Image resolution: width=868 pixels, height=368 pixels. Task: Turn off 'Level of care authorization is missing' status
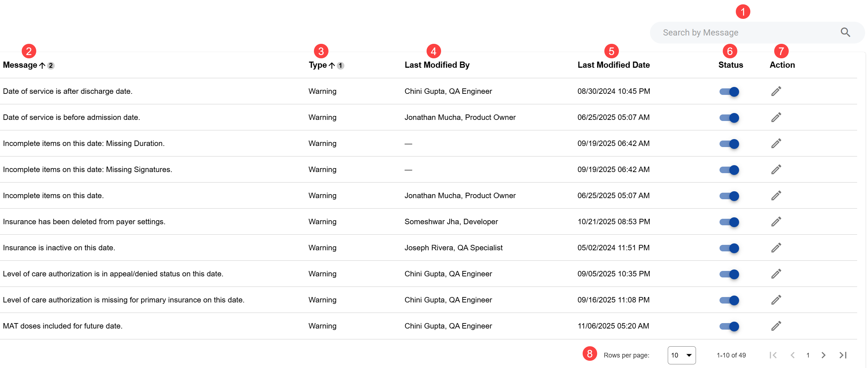(x=729, y=300)
